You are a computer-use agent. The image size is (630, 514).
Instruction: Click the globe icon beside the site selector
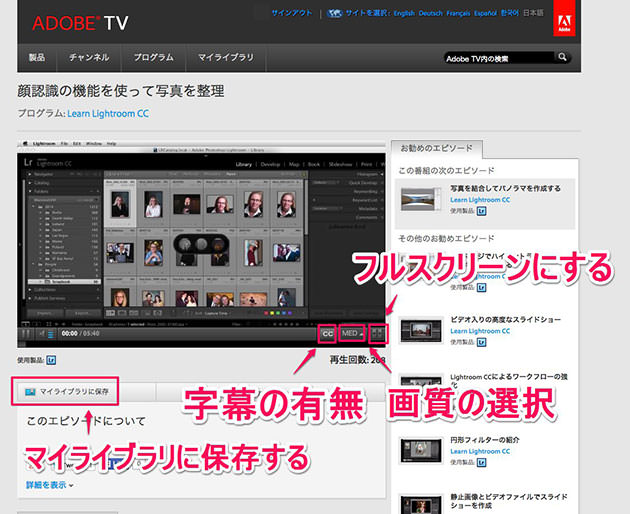(x=334, y=13)
